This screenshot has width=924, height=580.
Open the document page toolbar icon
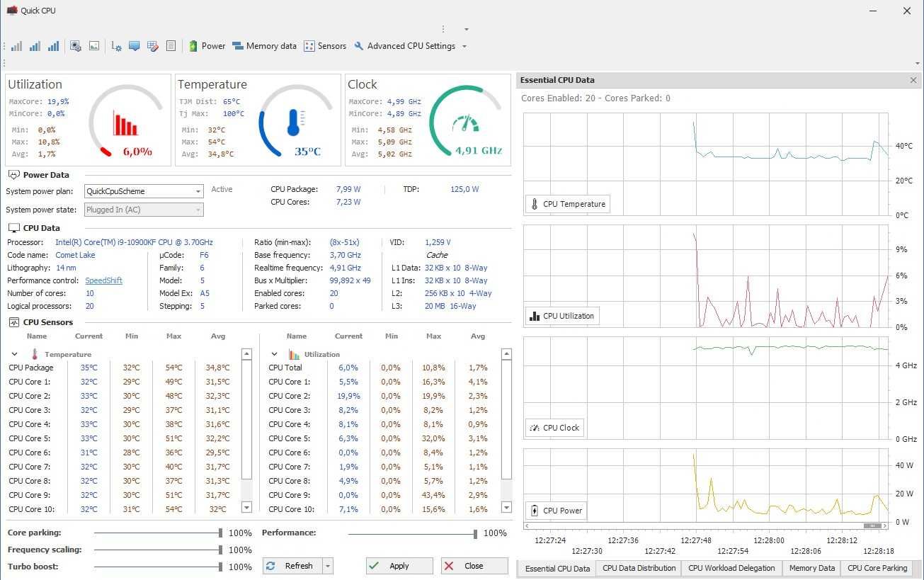click(x=171, y=46)
